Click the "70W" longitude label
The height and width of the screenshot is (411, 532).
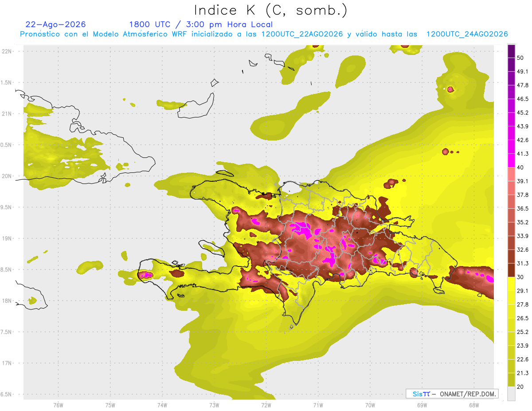370,405
